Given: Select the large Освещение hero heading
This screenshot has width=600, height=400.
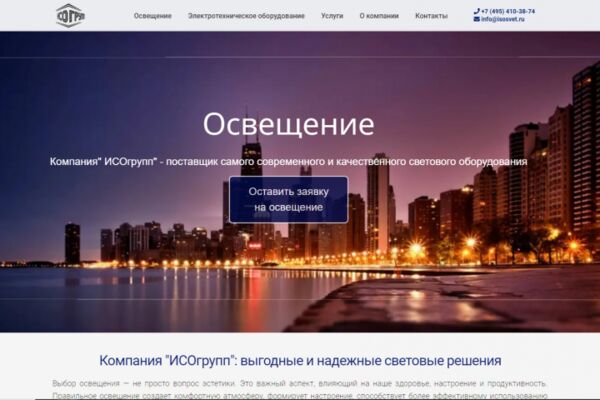Looking at the screenshot, I should pos(289,124).
